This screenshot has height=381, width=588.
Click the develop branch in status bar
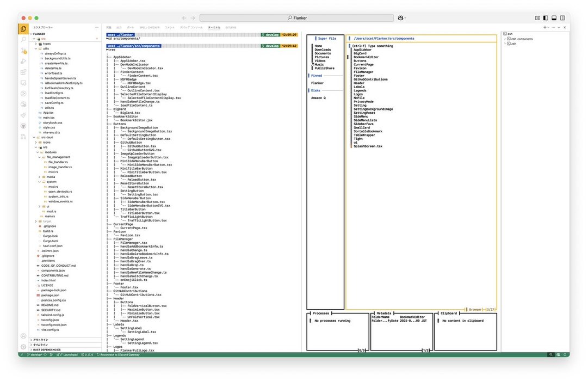[x=35, y=354]
